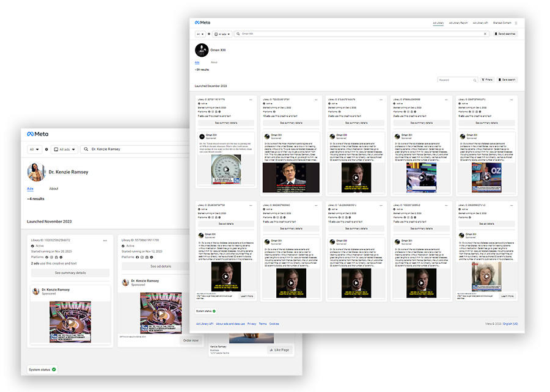Viewport: 550px width, 392px height.
Task: Click the Meta logo in the Omen XIII window
Action: 202,23
